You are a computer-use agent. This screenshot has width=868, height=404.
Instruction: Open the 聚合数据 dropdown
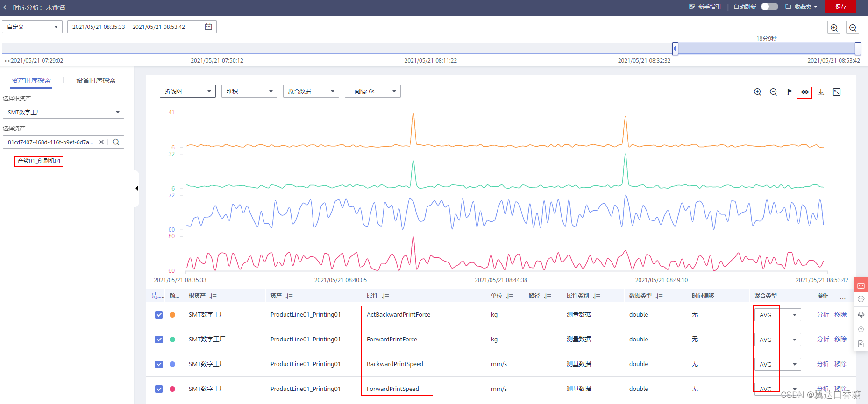coord(311,91)
